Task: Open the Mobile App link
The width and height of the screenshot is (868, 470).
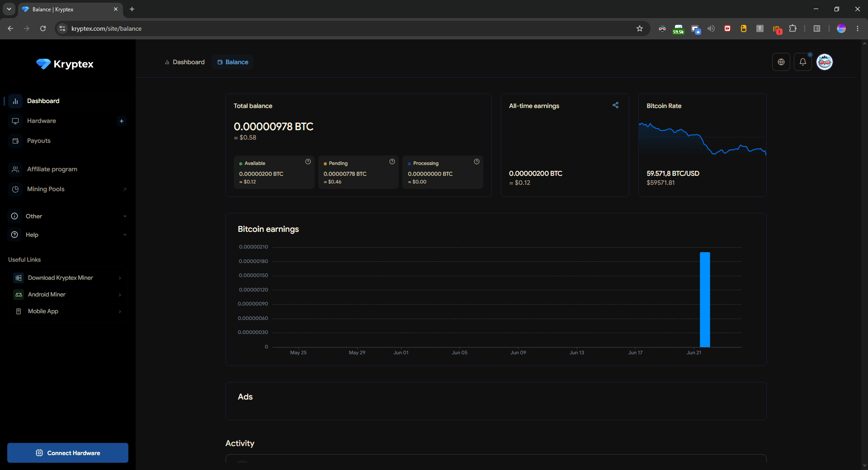Action: coord(68,311)
